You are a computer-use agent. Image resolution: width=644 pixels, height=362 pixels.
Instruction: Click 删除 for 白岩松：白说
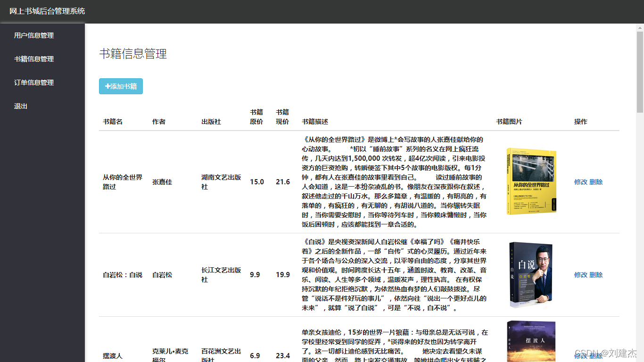[x=596, y=275]
